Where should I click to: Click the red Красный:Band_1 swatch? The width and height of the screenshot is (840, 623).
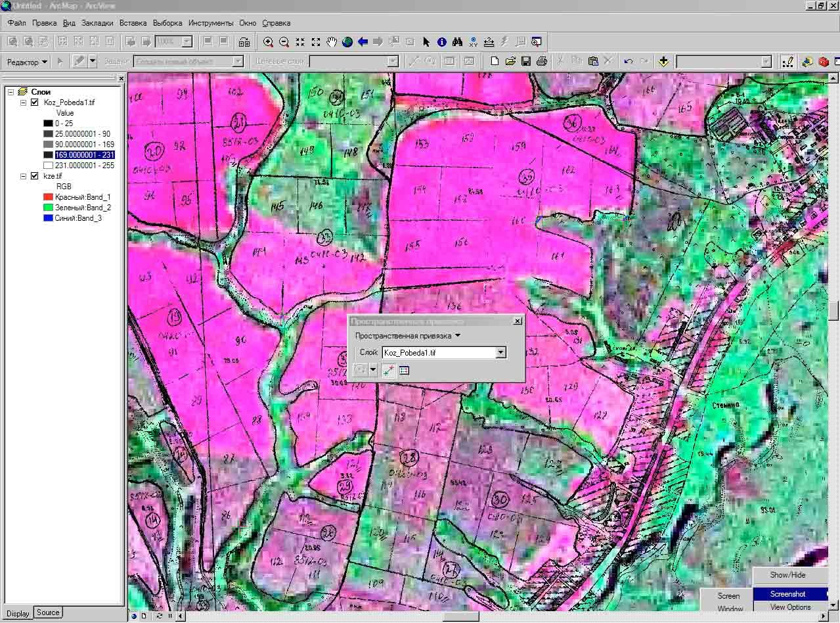tap(48, 197)
